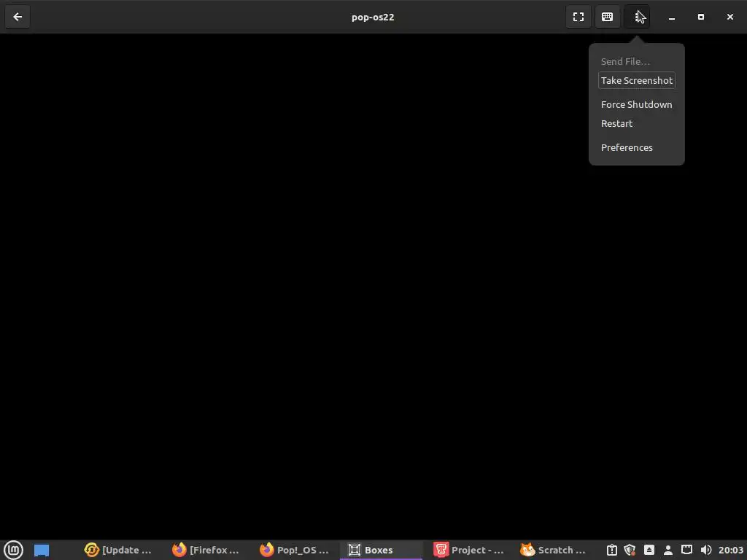Switch to the [Firefox … taskbar window
747x560 pixels.
tap(206, 550)
